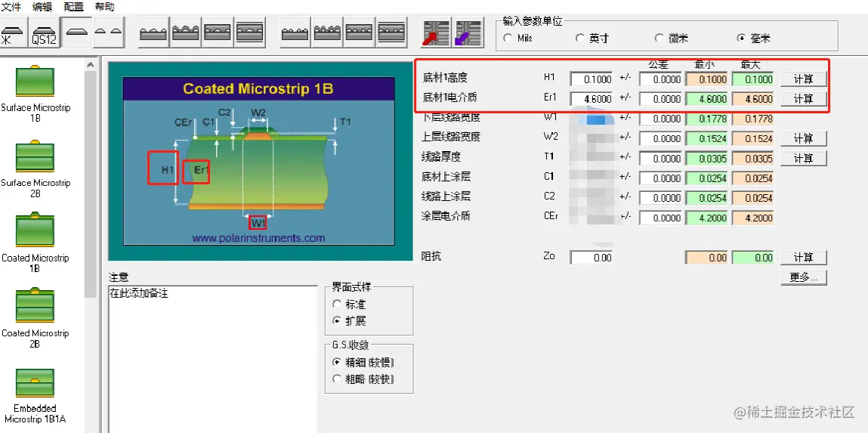The height and width of the screenshot is (433, 868).
Task: Click the QS12 toolbar icon
Action: tap(45, 33)
